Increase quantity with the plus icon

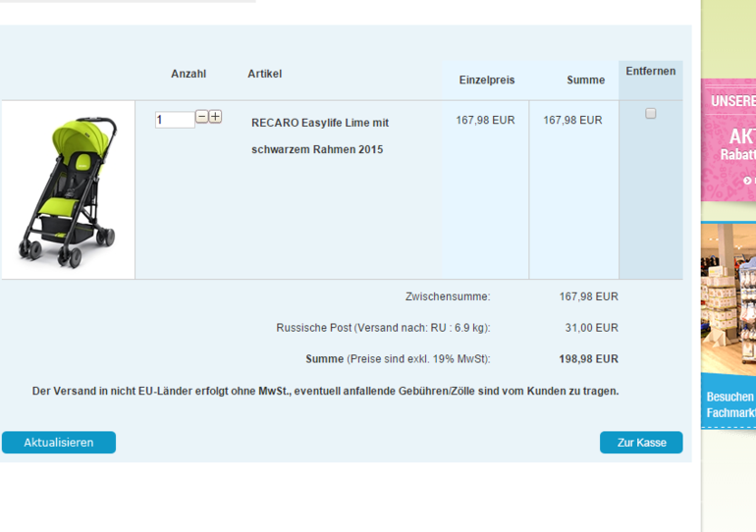(215, 117)
